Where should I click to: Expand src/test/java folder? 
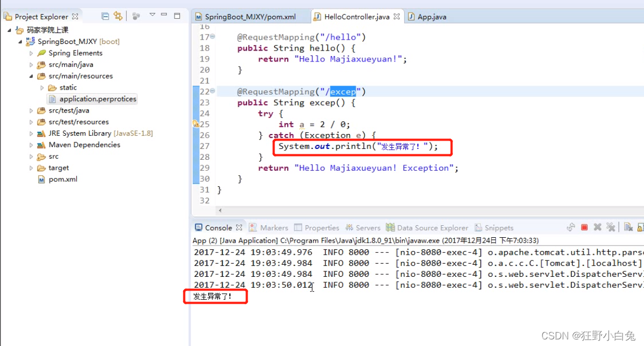[31, 110]
